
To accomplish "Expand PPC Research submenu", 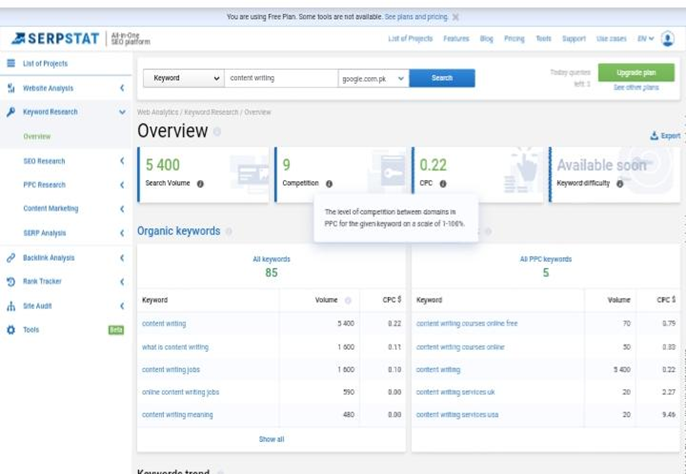I will (x=122, y=185).
